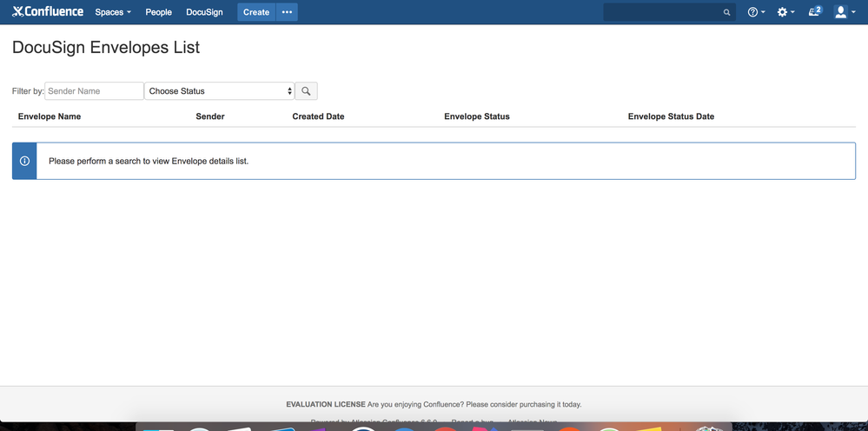The image size is (868, 431).
Task: Open the DocuSign menu item
Action: (204, 12)
